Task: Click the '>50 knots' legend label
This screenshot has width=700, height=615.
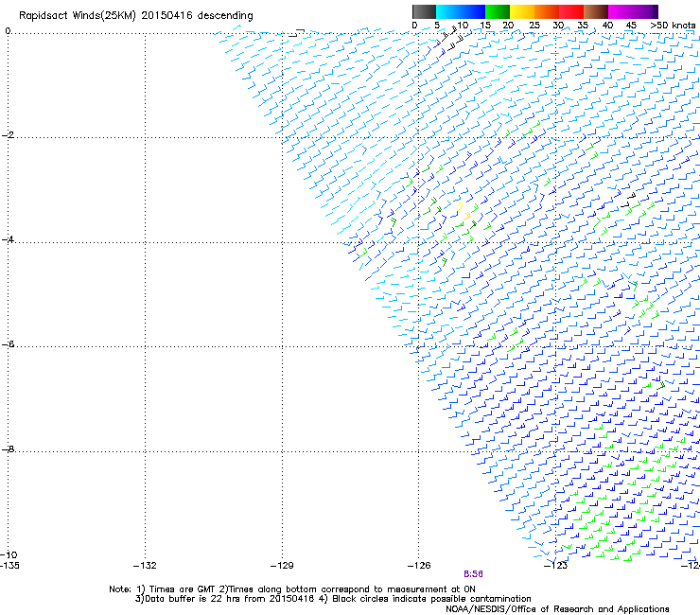Action: click(673, 26)
